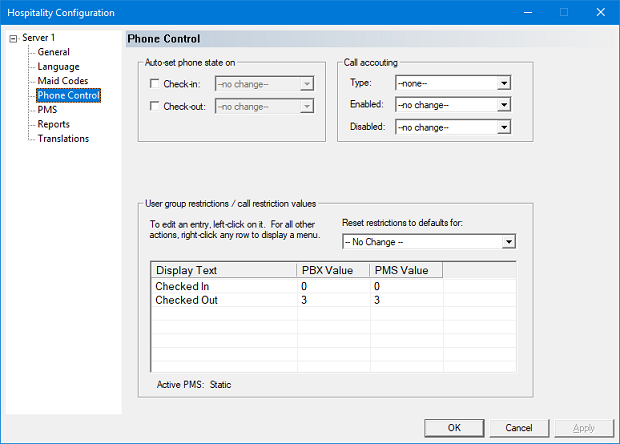Enable the Check-out auto-set checkbox
Viewport: 620px width, 444px height.
tap(154, 106)
